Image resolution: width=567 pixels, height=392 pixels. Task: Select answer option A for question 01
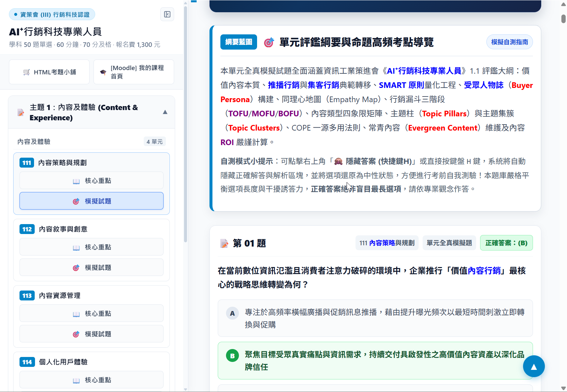click(375, 318)
